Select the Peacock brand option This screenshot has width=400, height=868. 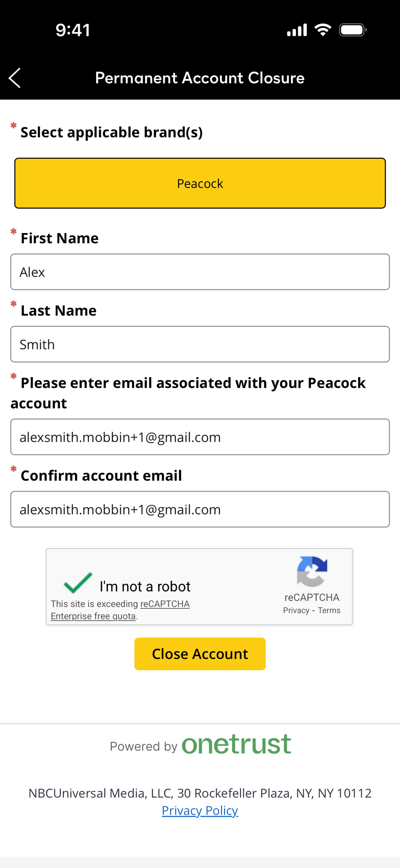pyautogui.click(x=200, y=183)
